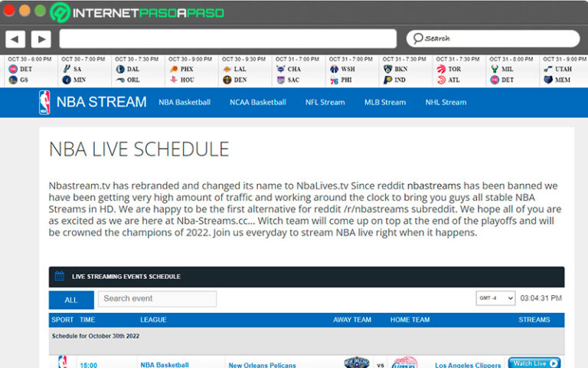Click the calendar icon in the schedule header
The width and height of the screenshot is (588, 368).
pos(59,276)
